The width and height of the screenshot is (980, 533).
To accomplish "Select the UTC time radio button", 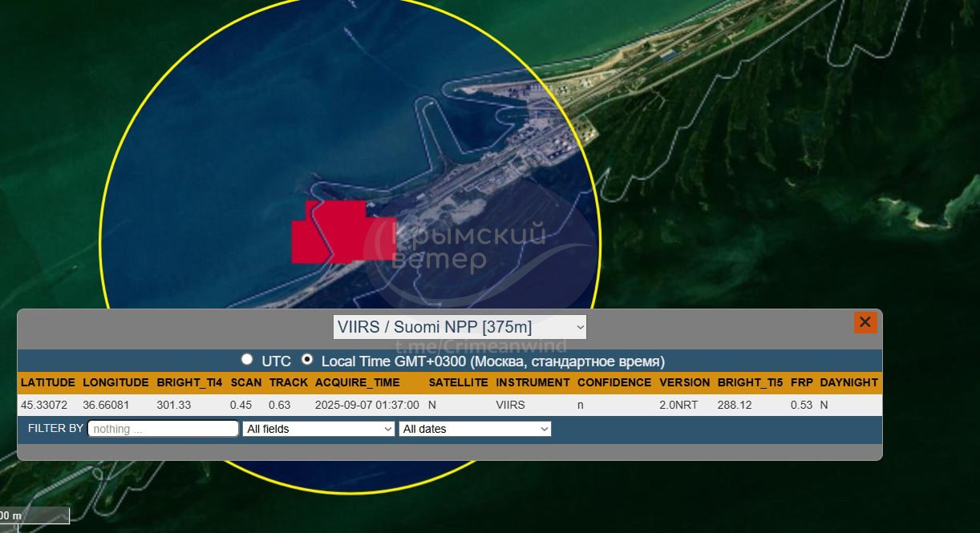I will [x=247, y=360].
